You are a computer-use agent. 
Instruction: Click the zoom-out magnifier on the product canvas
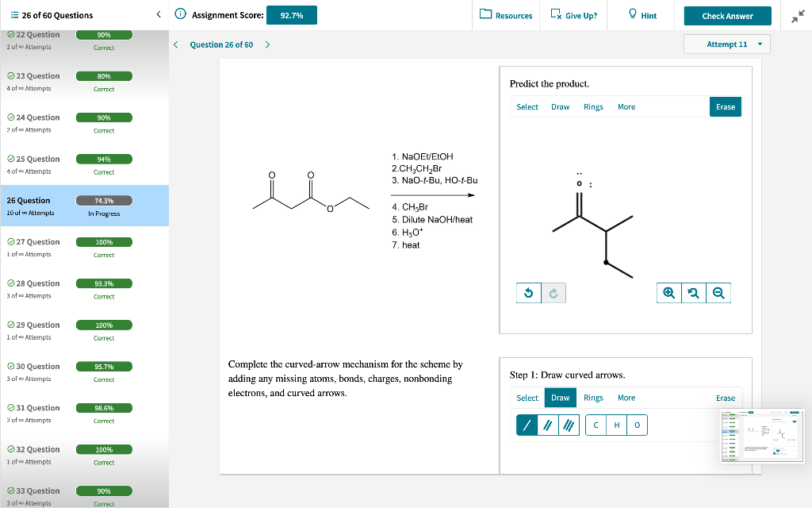click(x=717, y=292)
